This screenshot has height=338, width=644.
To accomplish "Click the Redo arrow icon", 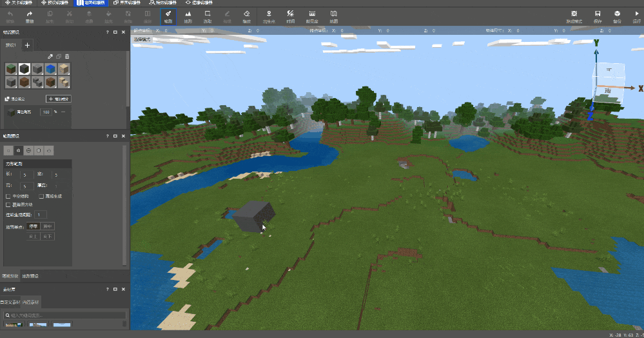I will point(30,15).
